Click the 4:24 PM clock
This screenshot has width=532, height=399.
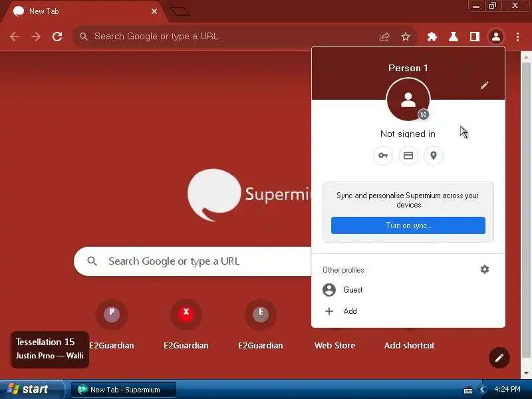507,389
